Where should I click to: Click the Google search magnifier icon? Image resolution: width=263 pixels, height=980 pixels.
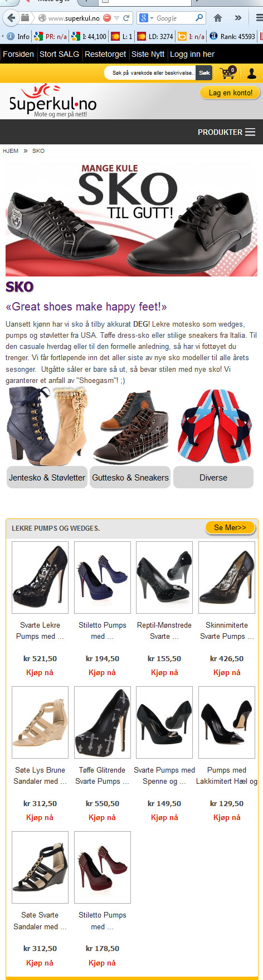pyautogui.click(x=199, y=18)
